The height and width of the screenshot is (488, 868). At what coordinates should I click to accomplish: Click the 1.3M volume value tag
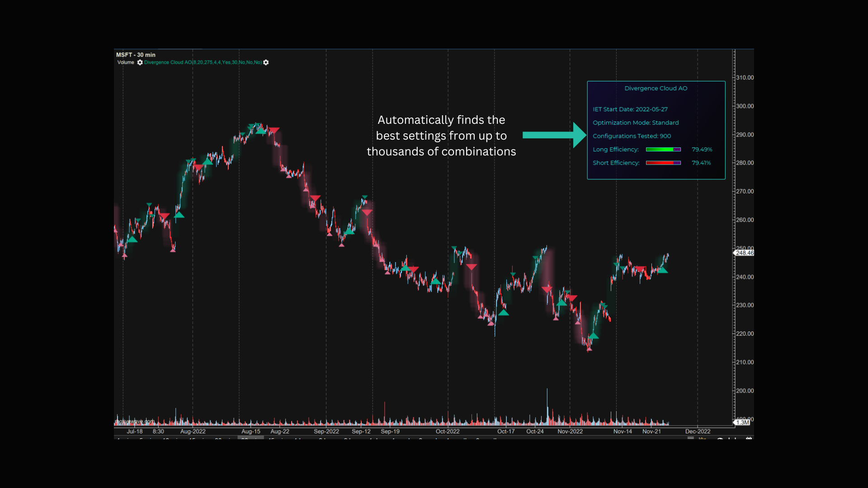[742, 422]
